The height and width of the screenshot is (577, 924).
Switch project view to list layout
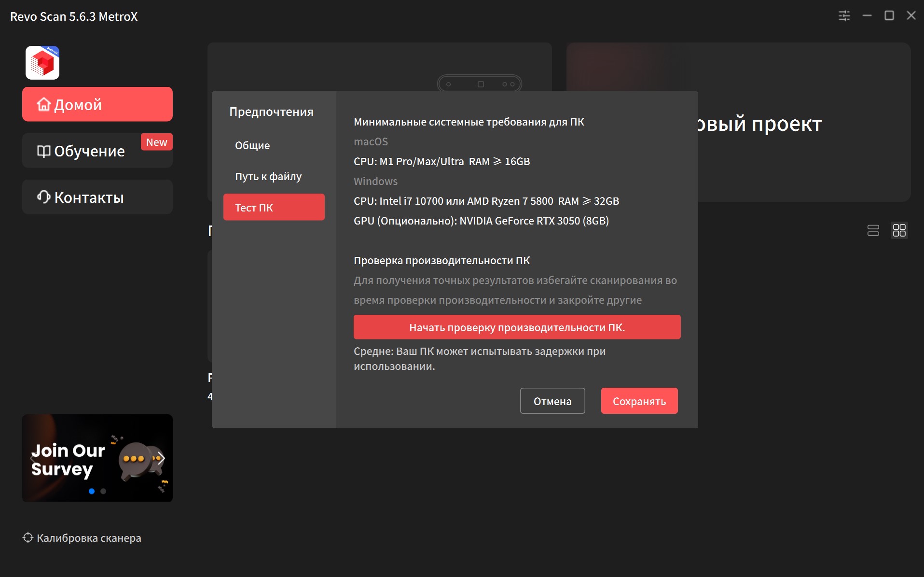coord(873,230)
